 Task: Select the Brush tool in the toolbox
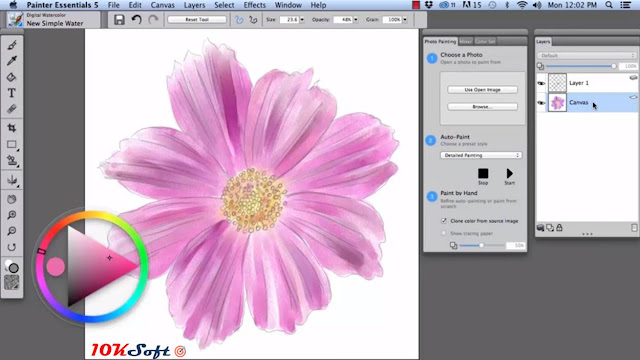click(x=12, y=45)
